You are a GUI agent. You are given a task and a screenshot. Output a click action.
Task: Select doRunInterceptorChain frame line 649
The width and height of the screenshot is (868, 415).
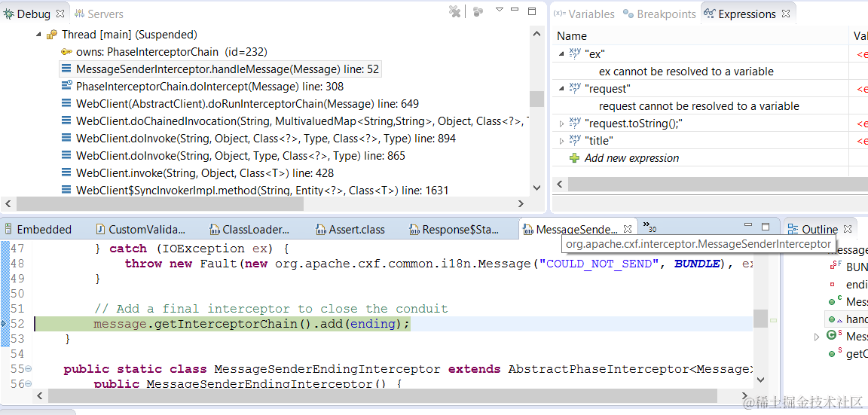click(x=247, y=103)
